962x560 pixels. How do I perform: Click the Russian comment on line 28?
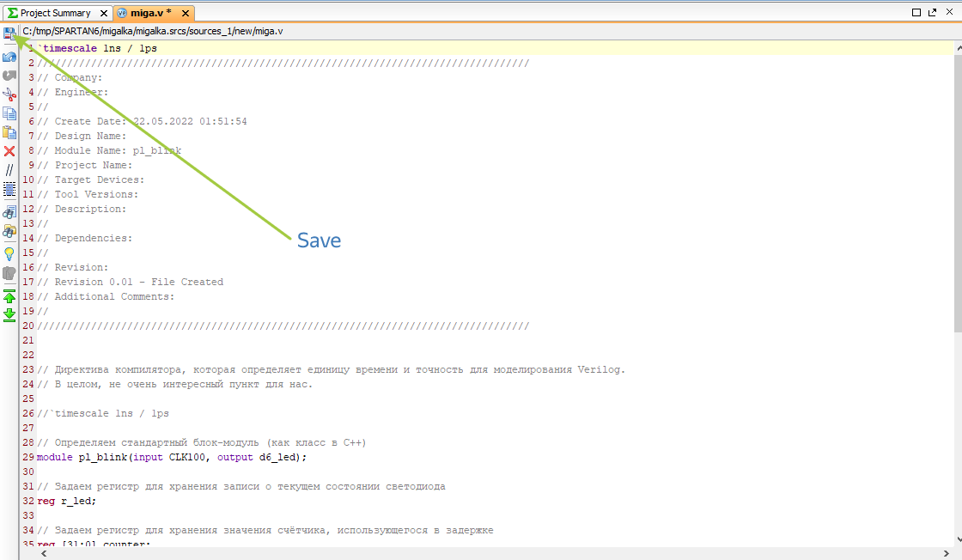(x=202, y=443)
